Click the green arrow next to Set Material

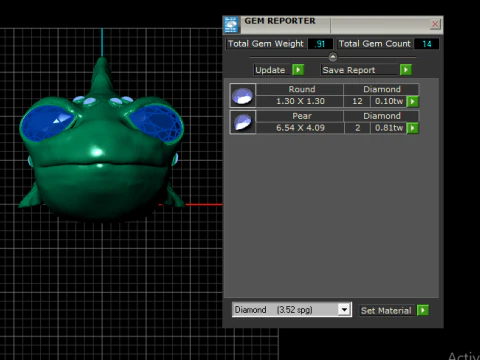(x=423, y=310)
